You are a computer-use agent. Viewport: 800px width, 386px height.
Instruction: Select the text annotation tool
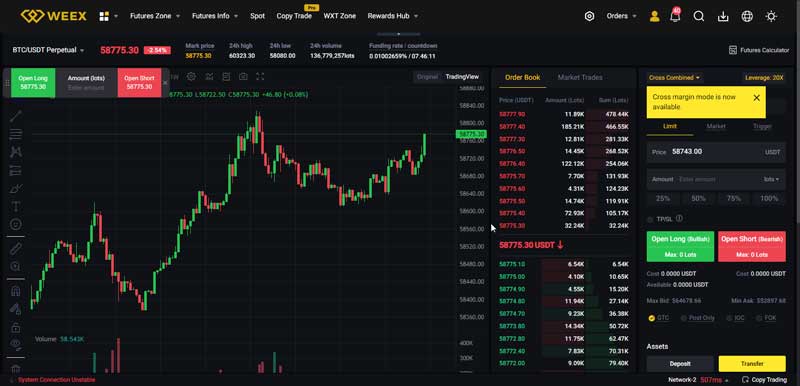coord(16,206)
